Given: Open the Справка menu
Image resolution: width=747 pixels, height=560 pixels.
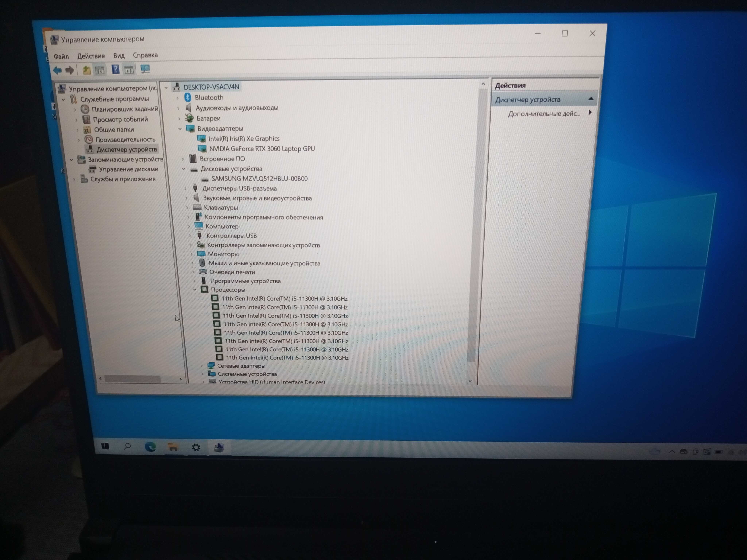Looking at the screenshot, I should pos(145,55).
